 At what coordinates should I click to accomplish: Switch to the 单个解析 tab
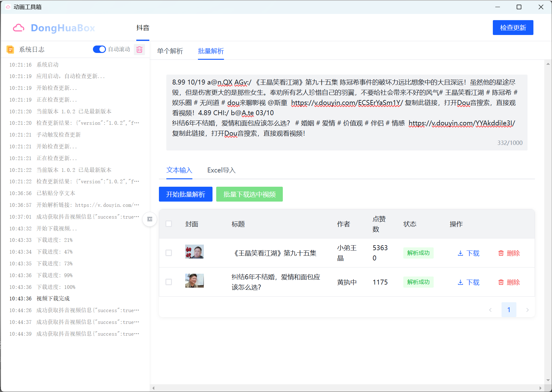pos(170,51)
